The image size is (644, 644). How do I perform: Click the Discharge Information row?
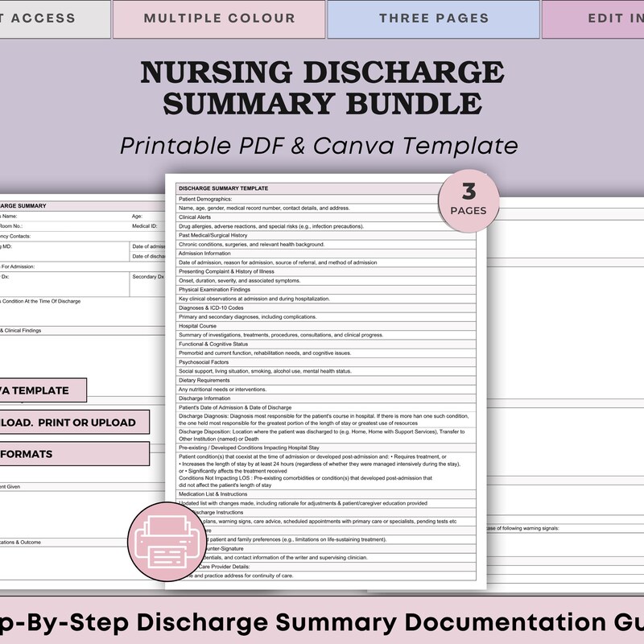326,398
